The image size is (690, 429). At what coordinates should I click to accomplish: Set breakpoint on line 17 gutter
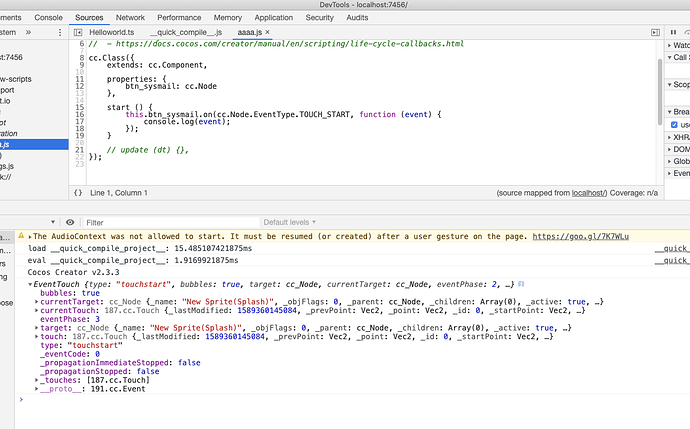pyautogui.click(x=80, y=121)
